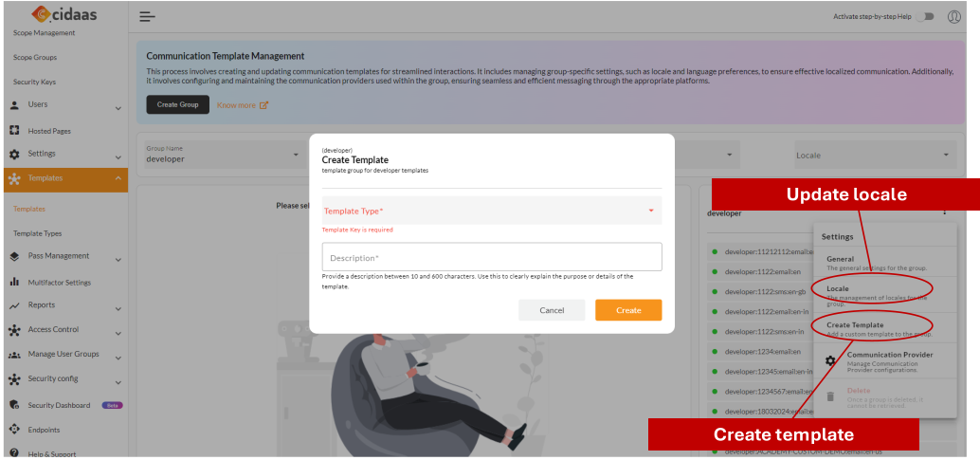Open Templates submenu item
The height and width of the screenshot is (460, 980).
(x=29, y=209)
